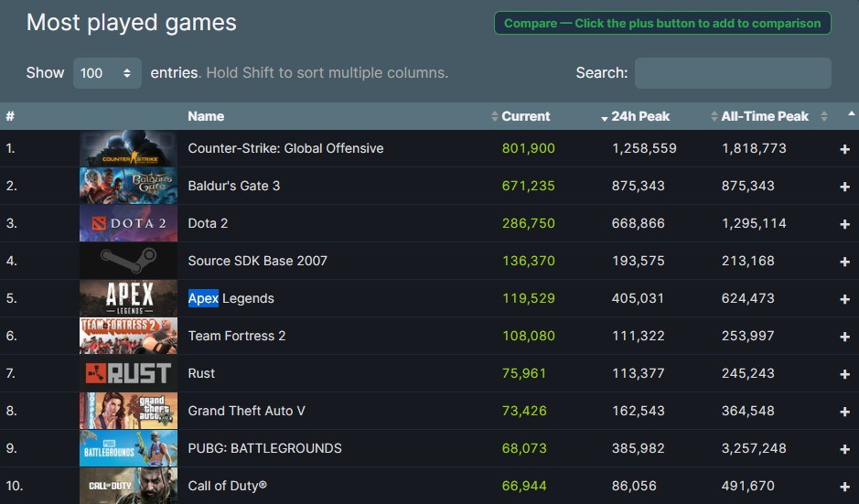This screenshot has height=504, width=859.
Task: Add Apex Legends to comparison via plus icon
Action: coord(844,299)
